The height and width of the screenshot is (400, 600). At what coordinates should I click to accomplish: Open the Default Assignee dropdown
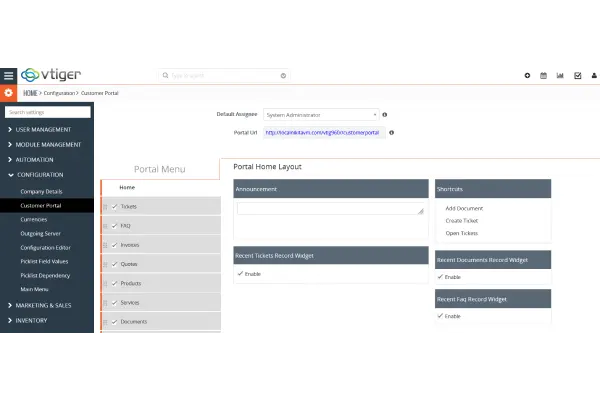click(320, 115)
